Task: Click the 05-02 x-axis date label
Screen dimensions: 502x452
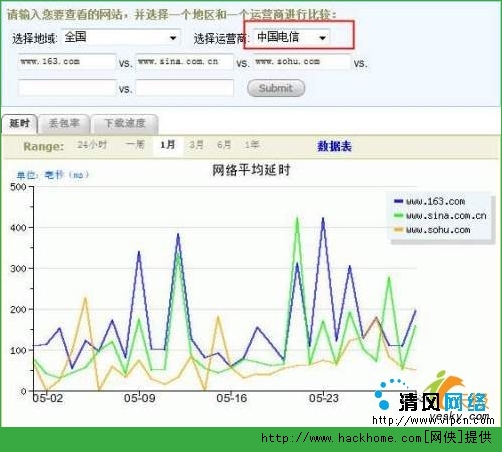Action: coord(48,398)
